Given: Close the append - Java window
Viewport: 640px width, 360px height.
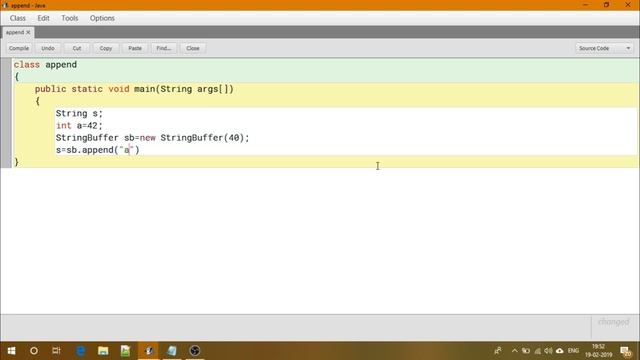Looking at the screenshot, I should (x=628, y=5).
